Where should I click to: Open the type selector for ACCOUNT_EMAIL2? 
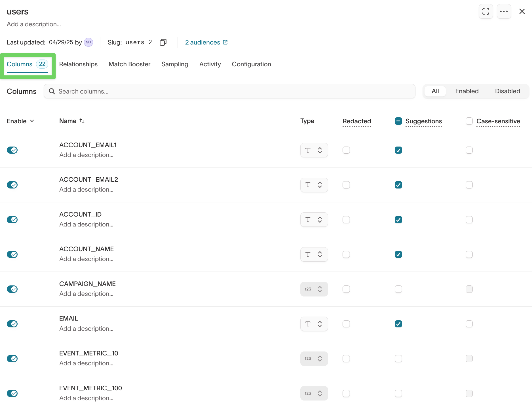pos(314,185)
